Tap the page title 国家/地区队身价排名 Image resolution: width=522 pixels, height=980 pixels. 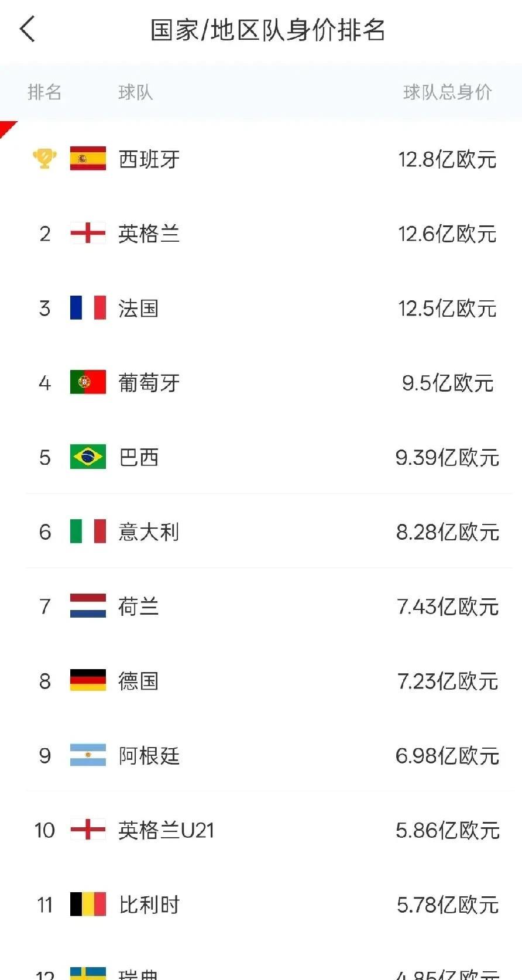tap(268, 30)
